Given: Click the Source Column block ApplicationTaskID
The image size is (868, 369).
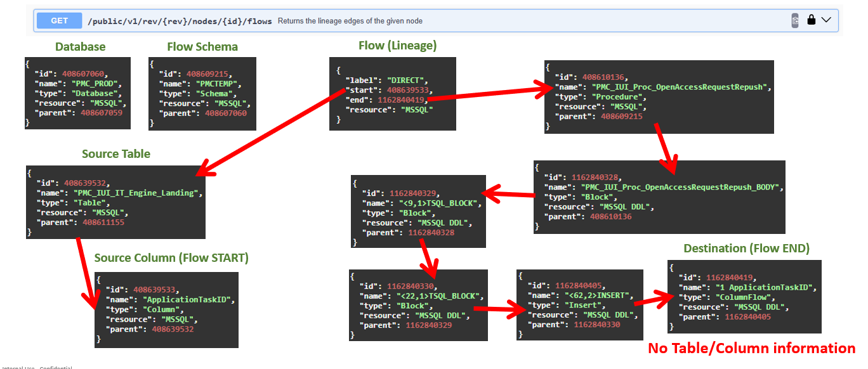Looking at the screenshot, I should pyautogui.click(x=166, y=309).
